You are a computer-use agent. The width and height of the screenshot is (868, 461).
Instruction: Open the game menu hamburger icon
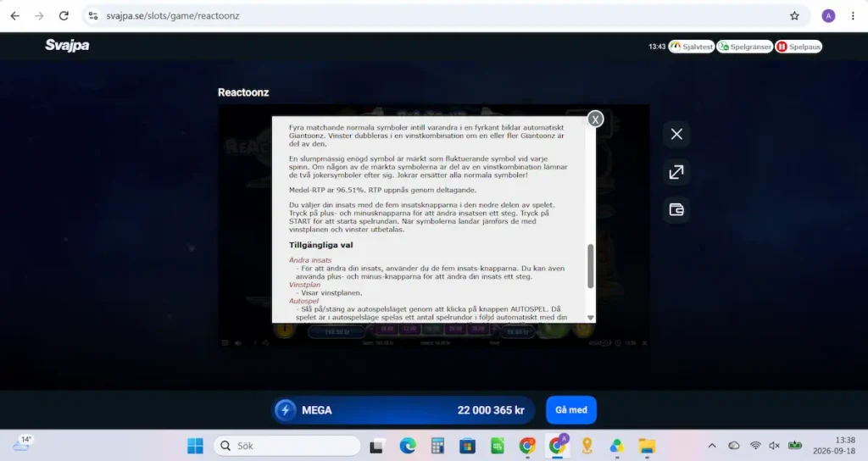(225, 343)
